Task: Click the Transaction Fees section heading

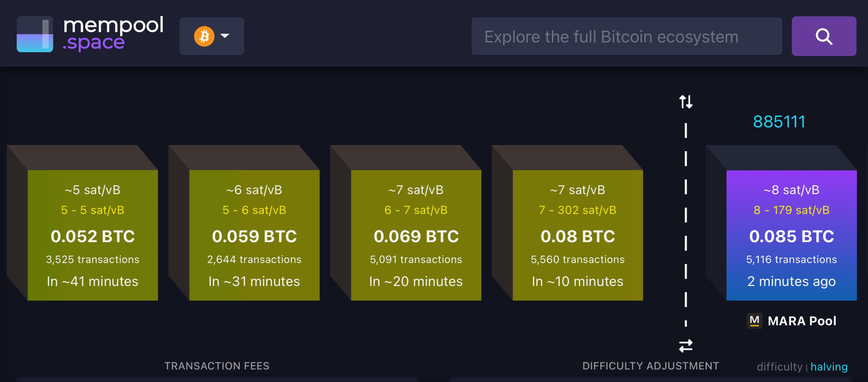Action: pyautogui.click(x=217, y=366)
